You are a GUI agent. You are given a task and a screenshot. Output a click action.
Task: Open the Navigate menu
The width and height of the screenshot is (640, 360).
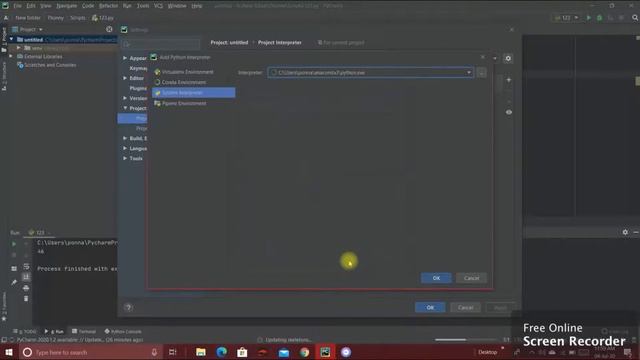click(66, 6)
